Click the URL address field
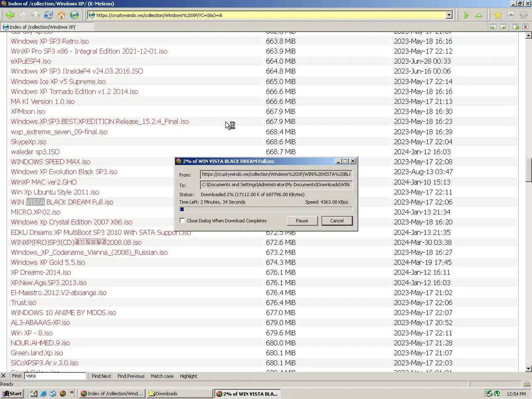 pyautogui.click(x=270, y=15)
